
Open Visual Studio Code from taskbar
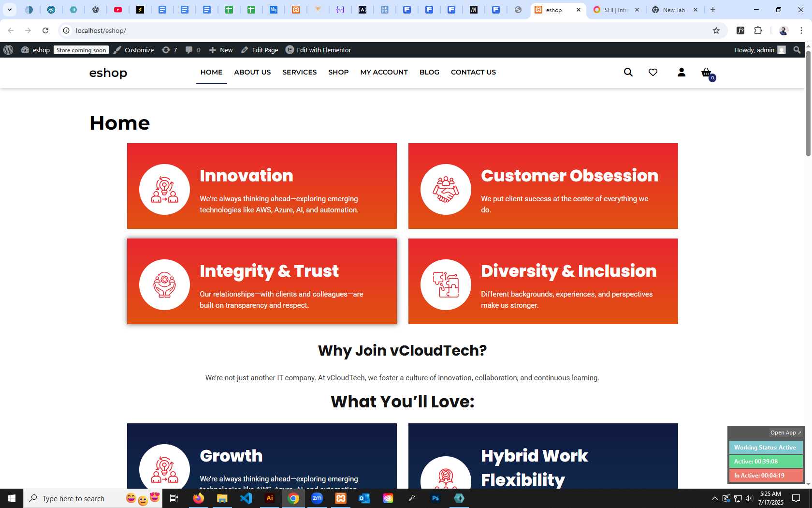246,498
